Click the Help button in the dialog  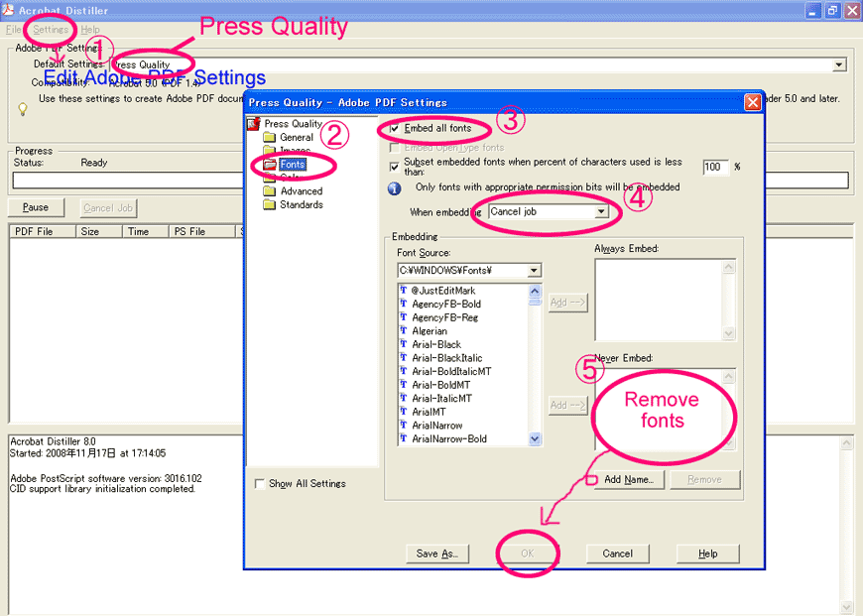708,554
